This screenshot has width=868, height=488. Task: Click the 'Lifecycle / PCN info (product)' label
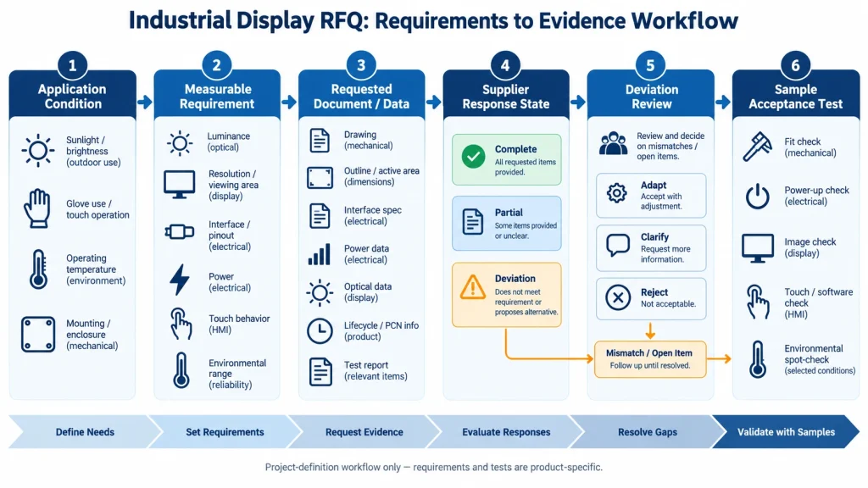coord(381,331)
